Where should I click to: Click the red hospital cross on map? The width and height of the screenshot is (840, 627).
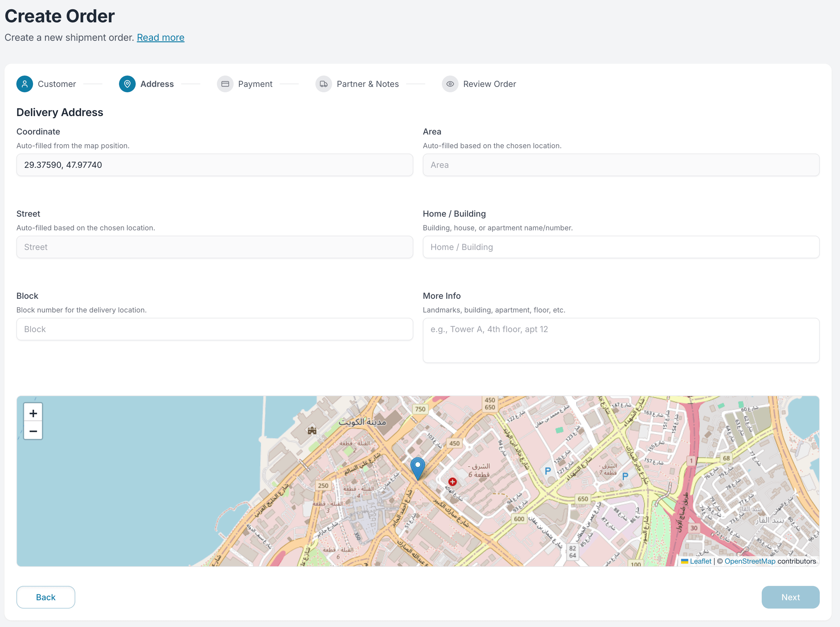[452, 482]
